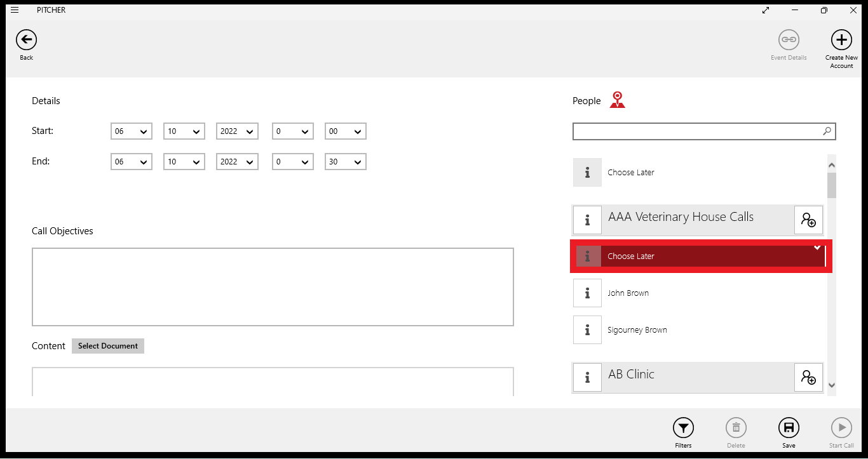
Task: Click the people list scroll down arrow
Action: [831, 385]
